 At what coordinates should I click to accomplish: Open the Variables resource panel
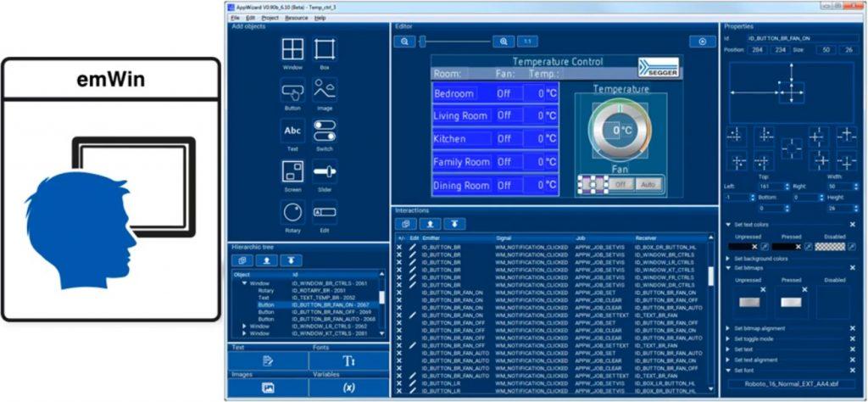pos(348,388)
